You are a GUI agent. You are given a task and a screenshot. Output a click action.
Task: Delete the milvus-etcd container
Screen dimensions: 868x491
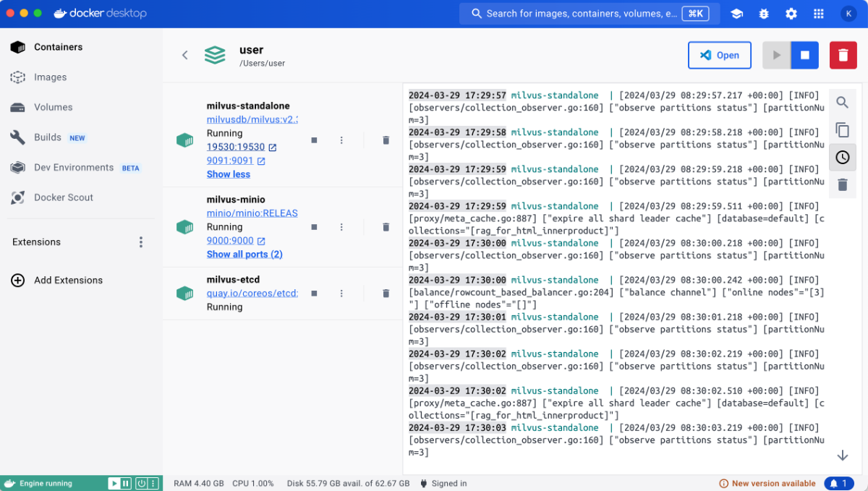click(x=386, y=294)
